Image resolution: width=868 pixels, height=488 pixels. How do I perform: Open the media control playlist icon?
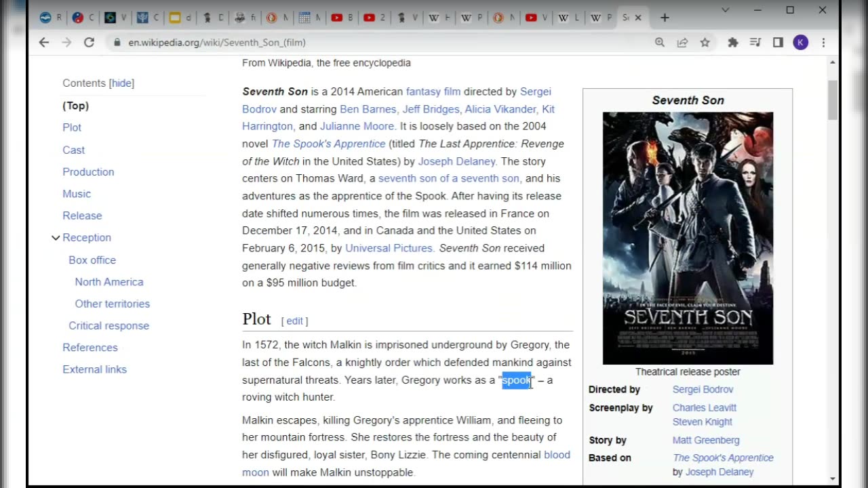point(755,42)
